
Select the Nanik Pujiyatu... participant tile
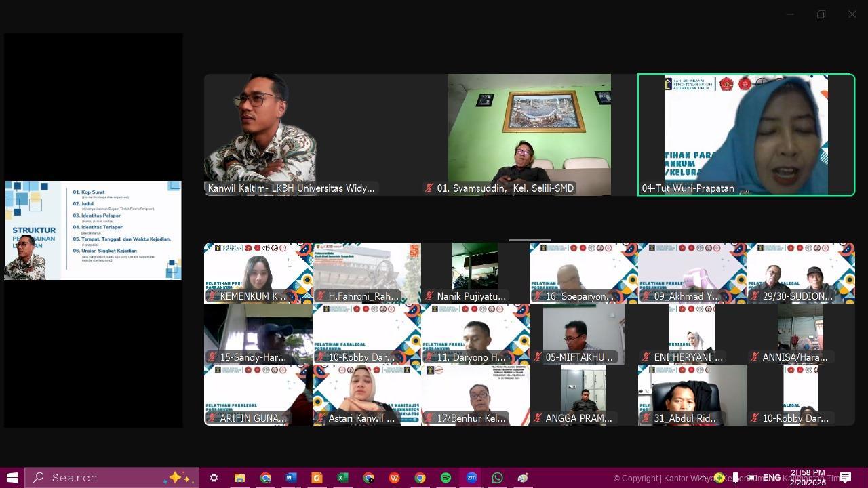475,273
